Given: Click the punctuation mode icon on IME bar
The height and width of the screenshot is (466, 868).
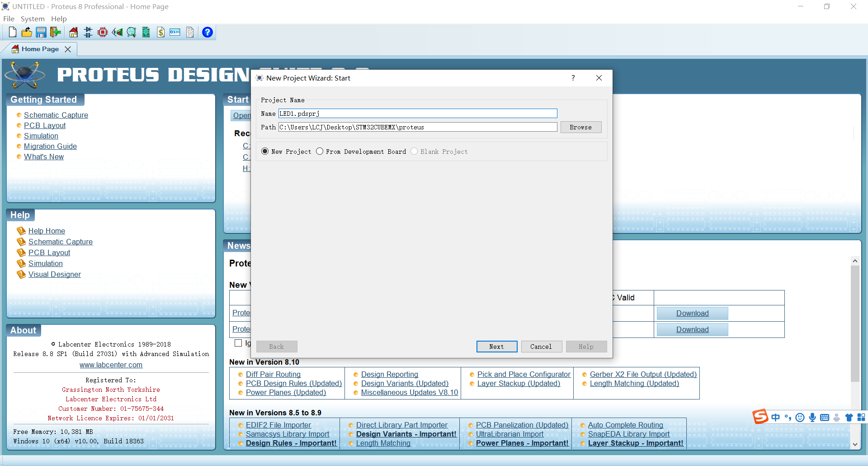Looking at the screenshot, I should tap(788, 418).
